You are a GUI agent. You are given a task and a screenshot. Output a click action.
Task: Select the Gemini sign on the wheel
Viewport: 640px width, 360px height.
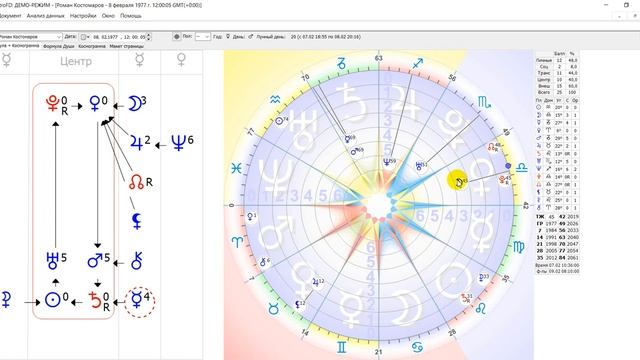(x=341, y=347)
